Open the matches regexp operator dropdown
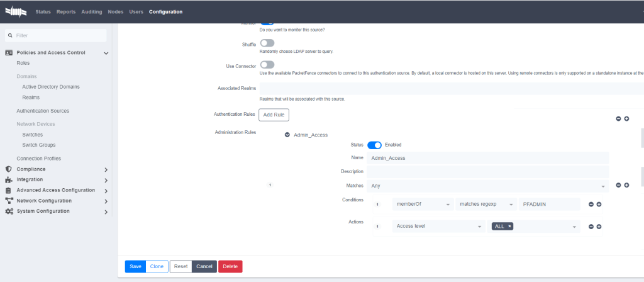The width and height of the screenshot is (644, 282). click(485, 204)
